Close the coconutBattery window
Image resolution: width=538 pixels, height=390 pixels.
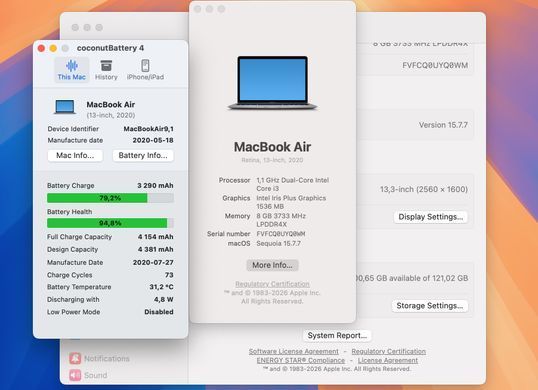click(x=41, y=48)
